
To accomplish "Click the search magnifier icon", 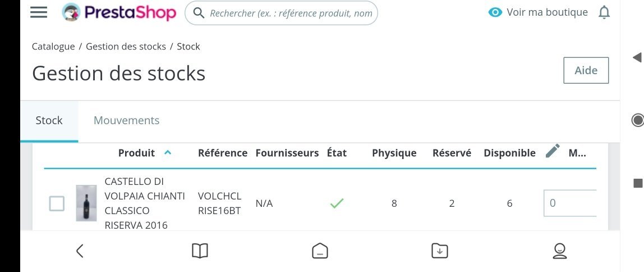I will pos(199,13).
